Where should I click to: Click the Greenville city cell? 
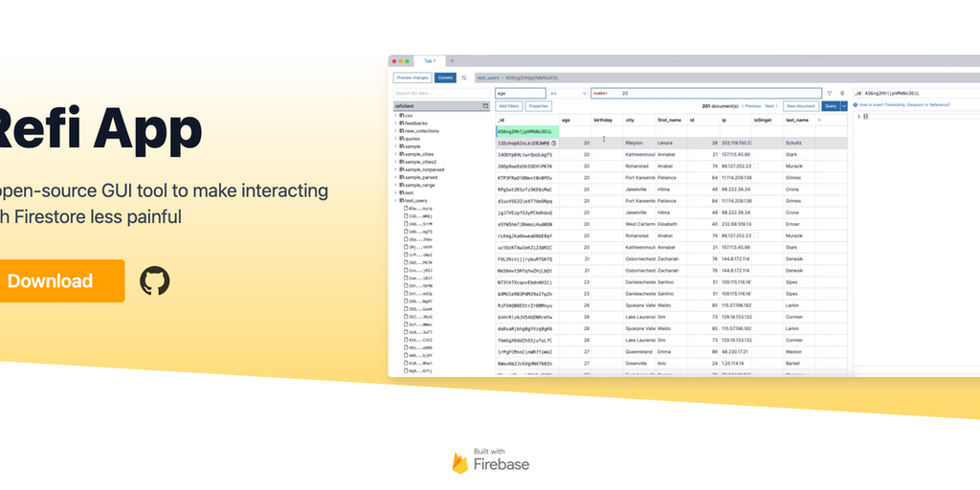pyautogui.click(x=639, y=363)
